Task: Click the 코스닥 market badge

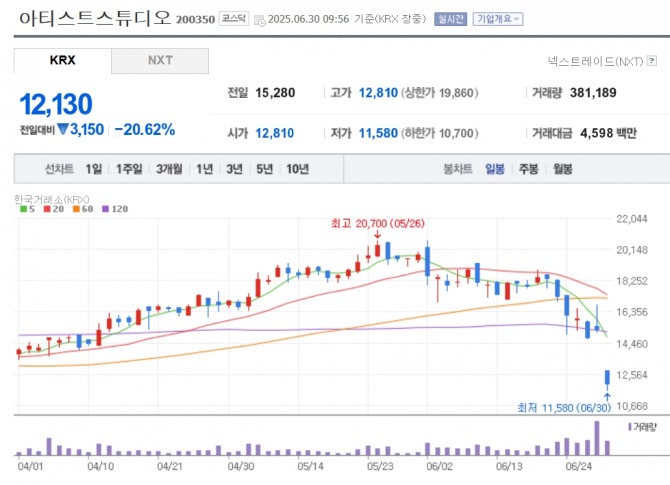Action: pyautogui.click(x=234, y=19)
